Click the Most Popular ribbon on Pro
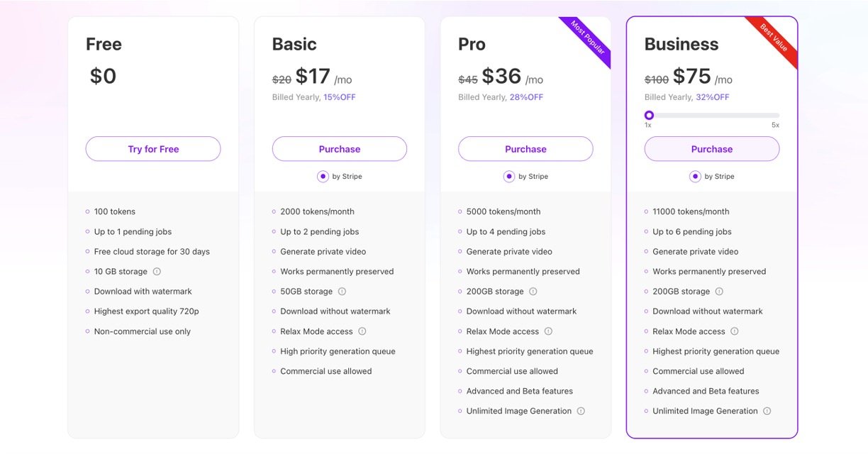Viewport: 868px width, 454px height. pyautogui.click(x=589, y=40)
